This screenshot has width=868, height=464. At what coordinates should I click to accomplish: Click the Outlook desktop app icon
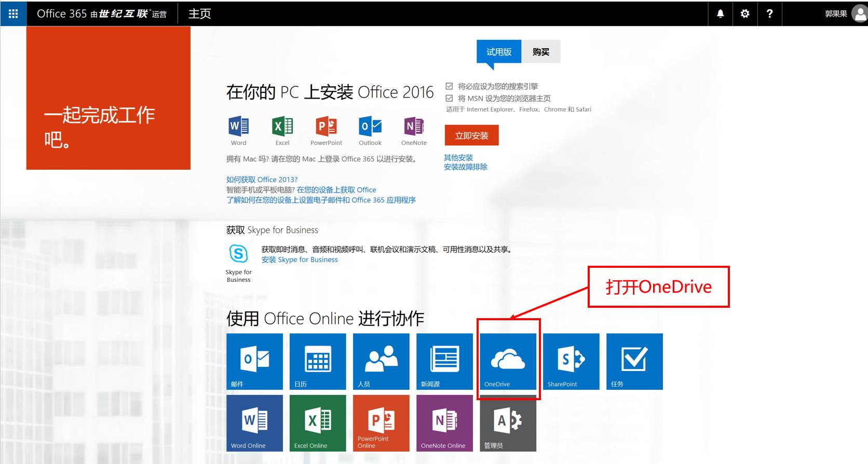pos(370,126)
